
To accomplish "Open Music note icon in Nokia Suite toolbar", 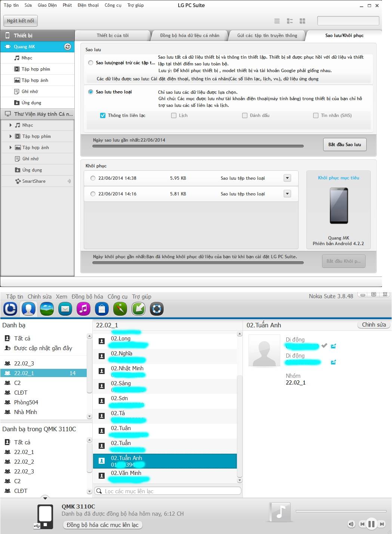I will 83,309.
